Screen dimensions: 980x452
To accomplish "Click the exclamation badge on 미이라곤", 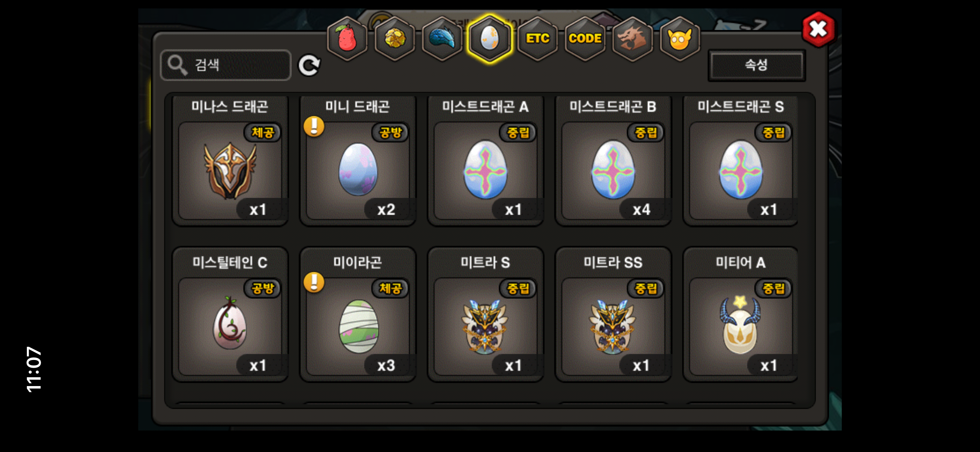I will (x=314, y=283).
